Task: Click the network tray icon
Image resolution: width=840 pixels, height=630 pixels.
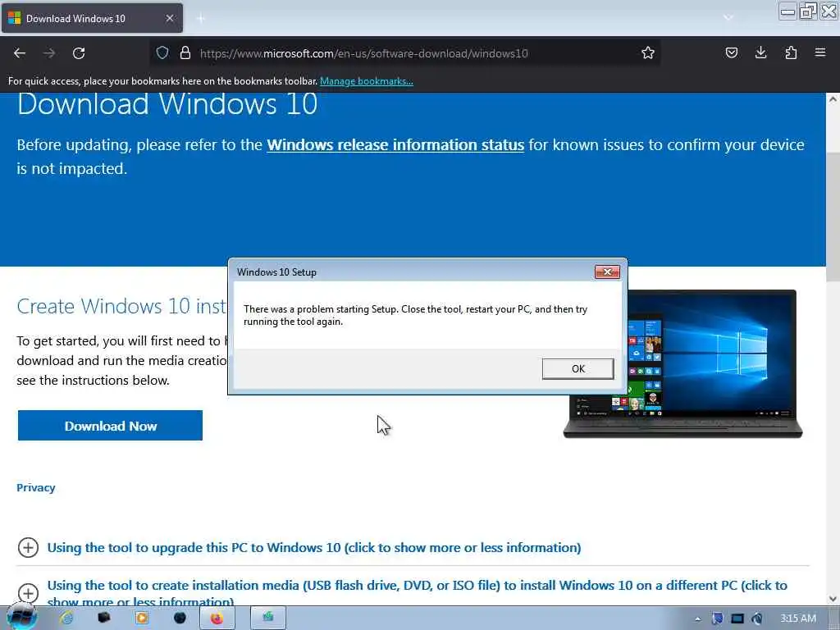Action: [737, 619]
